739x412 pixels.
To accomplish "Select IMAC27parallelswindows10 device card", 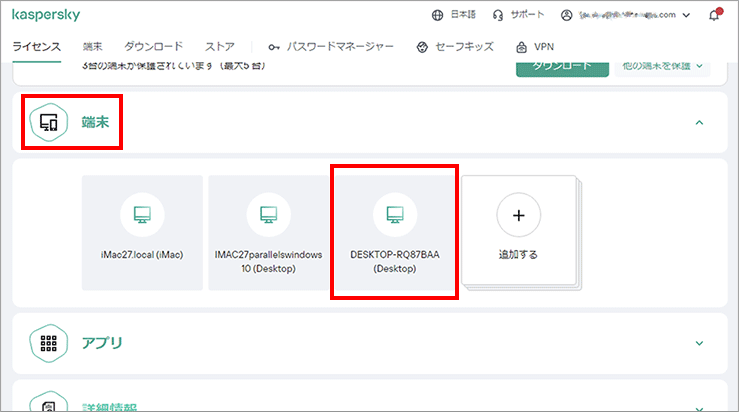I will [x=269, y=233].
